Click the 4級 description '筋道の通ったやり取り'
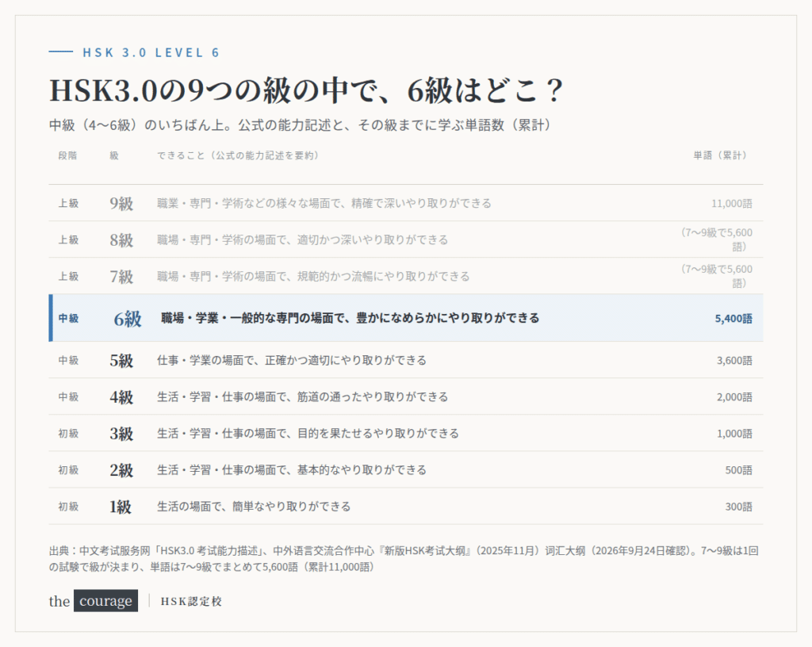 point(350,397)
